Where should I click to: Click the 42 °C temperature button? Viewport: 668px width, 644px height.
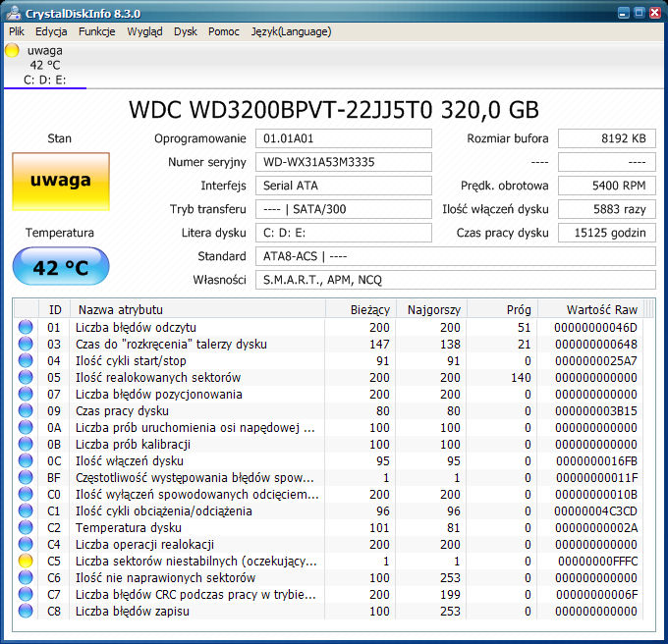tap(61, 266)
